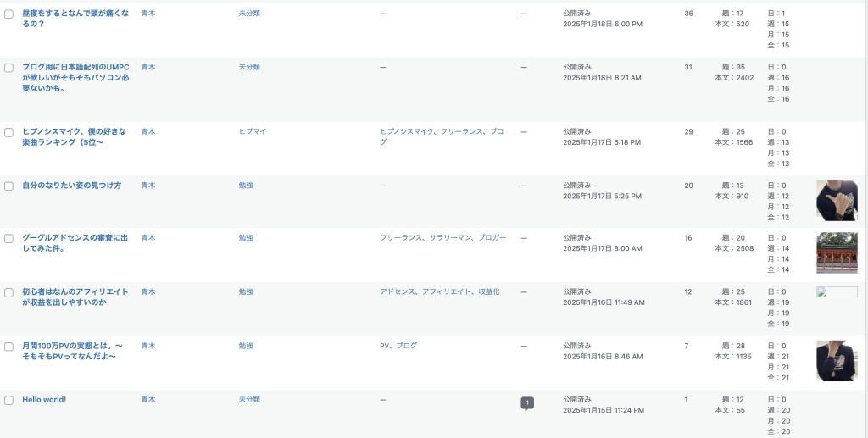Screen dimensions: 868x438
Task: Click shrine thumbnail for グーグルアドセンス post
Action: tap(836, 252)
